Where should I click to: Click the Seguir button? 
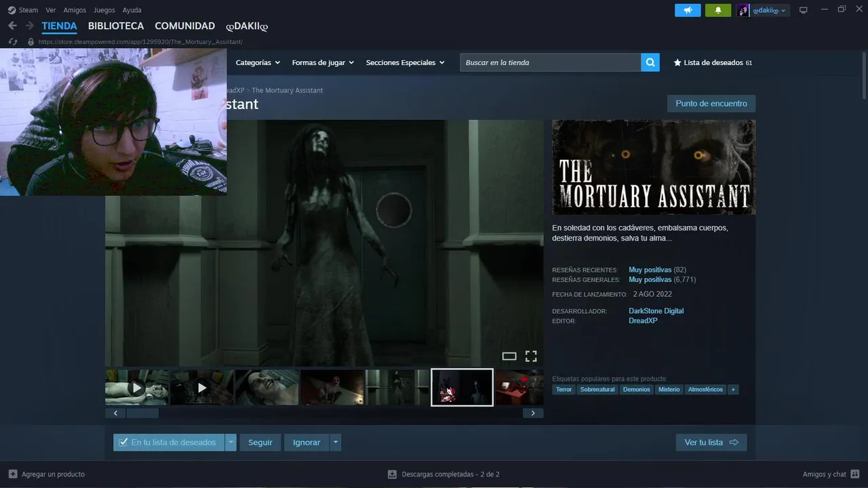(260, 443)
